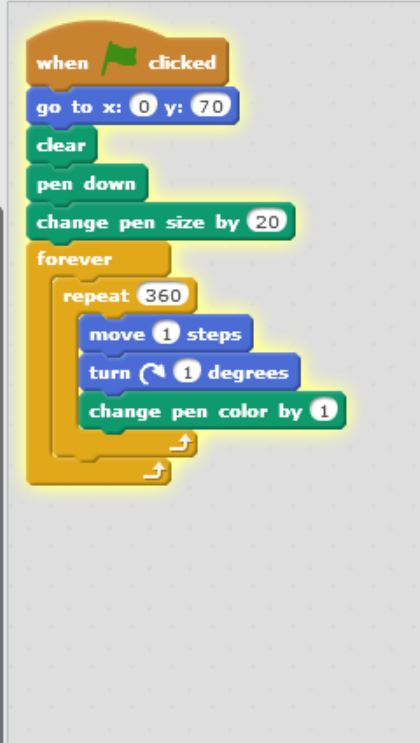Click the 'clear' pen block
The image size is (420, 743).
tap(62, 145)
